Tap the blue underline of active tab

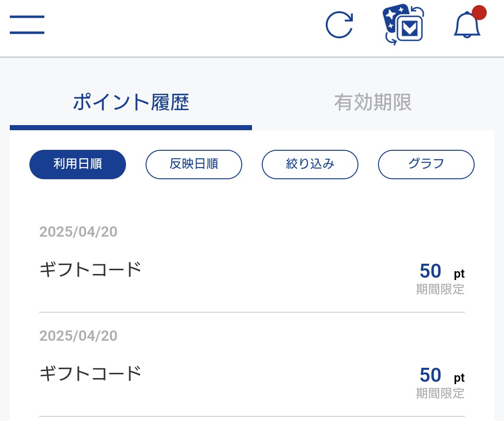click(131, 127)
